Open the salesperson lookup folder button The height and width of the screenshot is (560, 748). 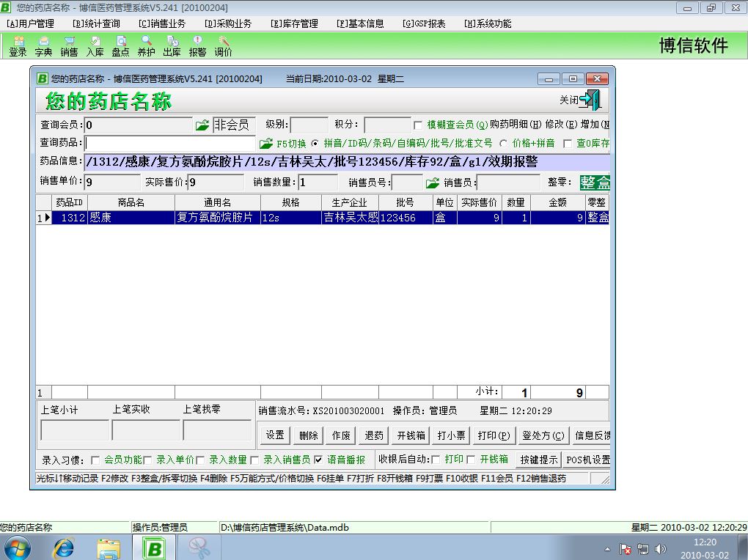[x=433, y=183]
